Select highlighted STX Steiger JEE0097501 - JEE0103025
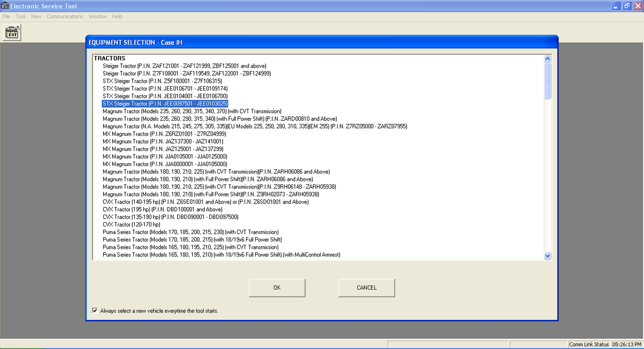This screenshot has height=349, width=644. (x=165, y=104)
